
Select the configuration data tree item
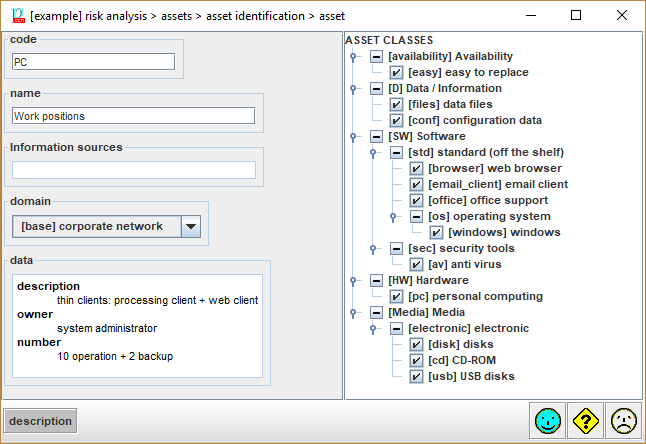pyautogui.click(x=474, y=120)
